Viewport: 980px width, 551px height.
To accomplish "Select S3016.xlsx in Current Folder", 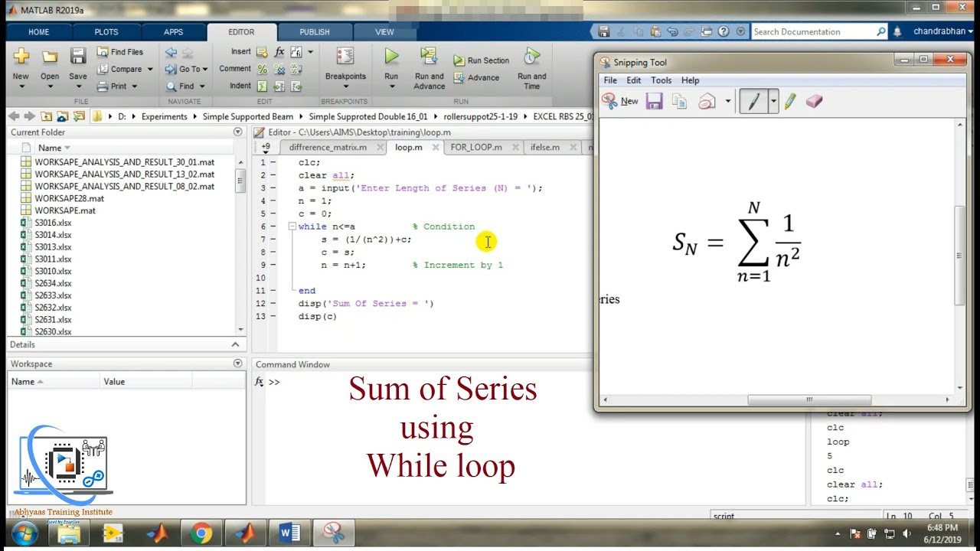I will pos(53,223).
